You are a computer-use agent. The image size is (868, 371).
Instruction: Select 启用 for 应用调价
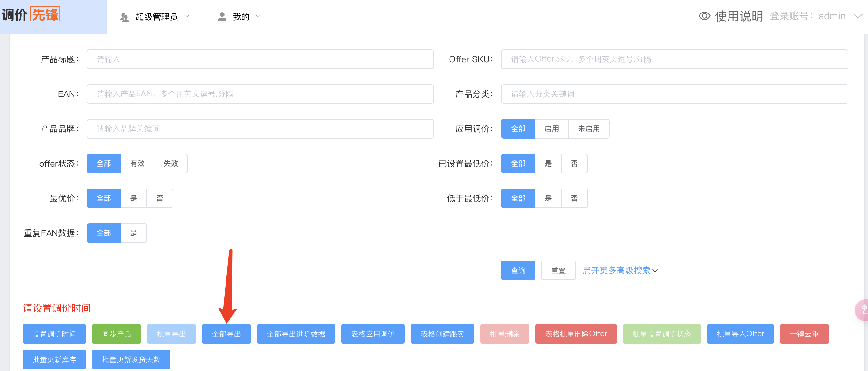pyautogui.click(x=552, y=128)
